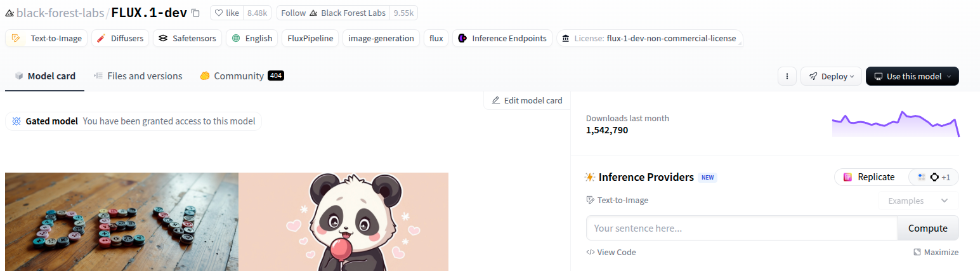This screenshot has width=980, height=271.
Task: Click the View Code link
Action: click(611, 252)
